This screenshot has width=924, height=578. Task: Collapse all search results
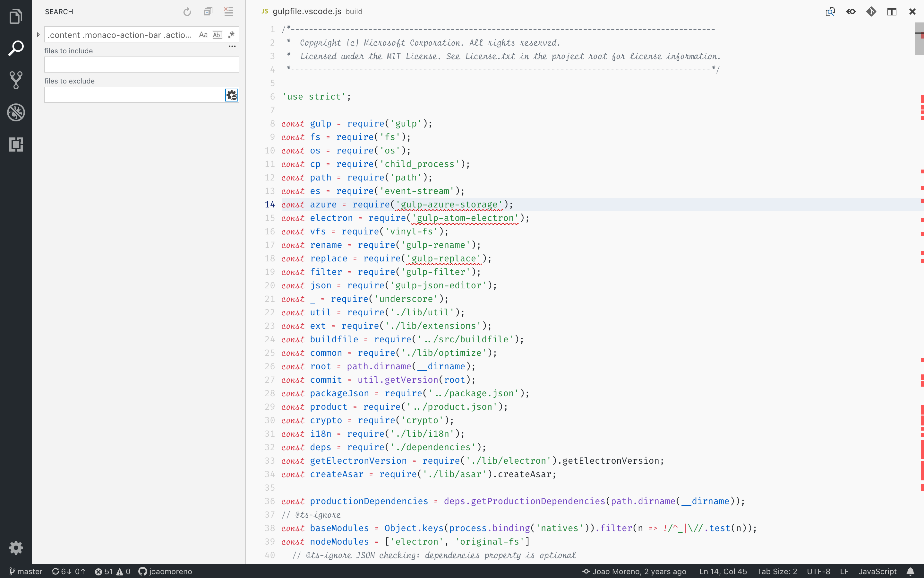(x=208, y=12)
